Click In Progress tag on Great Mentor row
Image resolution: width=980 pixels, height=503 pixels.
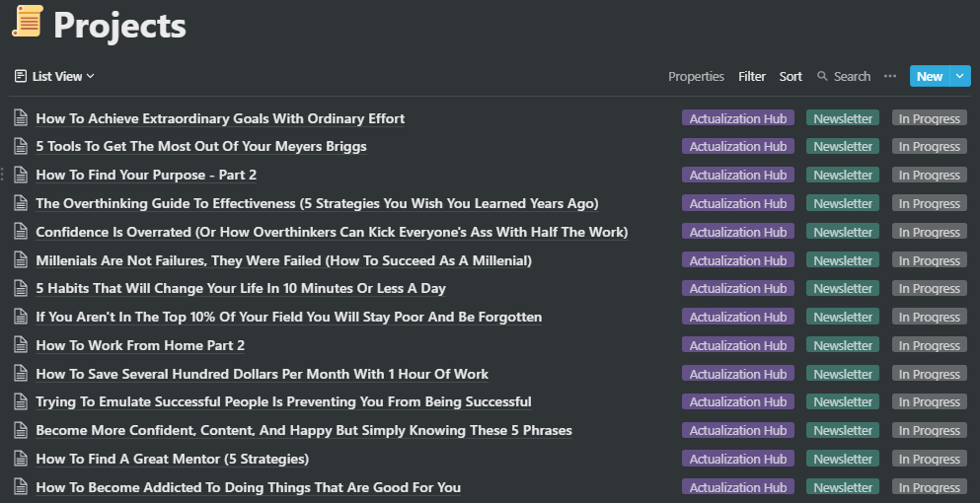930,460
